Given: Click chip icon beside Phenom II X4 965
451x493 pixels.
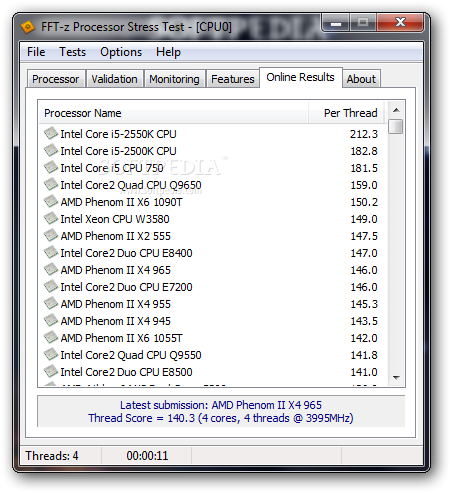Looking at the screenshot, I should tap(51, 269).
